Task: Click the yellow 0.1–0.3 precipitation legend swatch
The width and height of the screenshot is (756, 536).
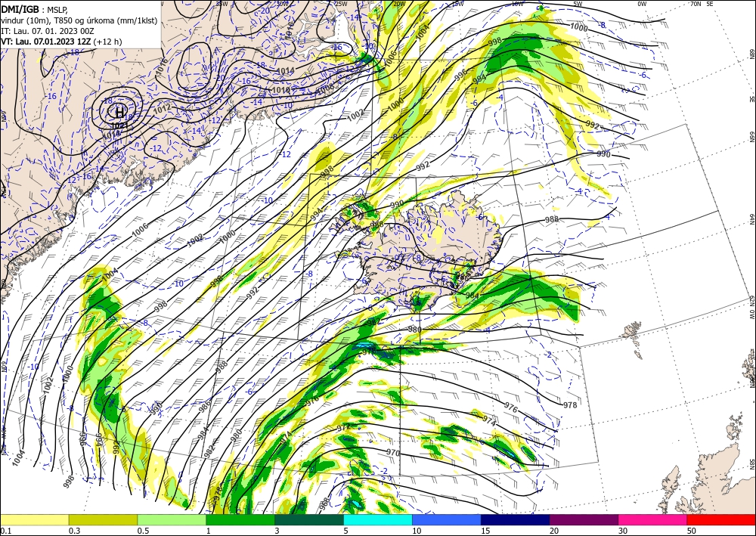Action: point(34,519)
